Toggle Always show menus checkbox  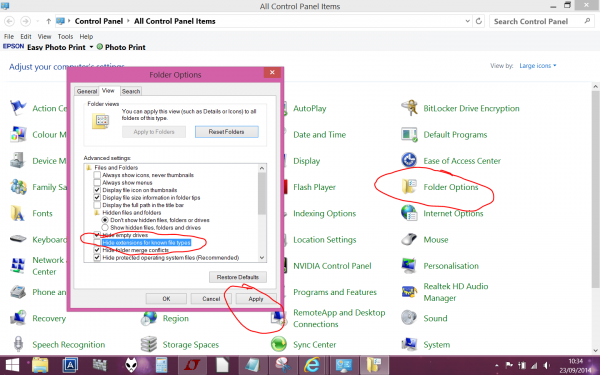click(x=97, y=183)
